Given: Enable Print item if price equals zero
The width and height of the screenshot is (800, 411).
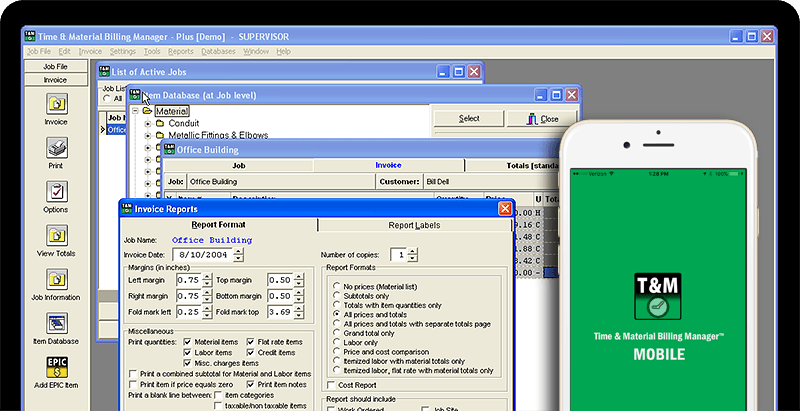Looking at the screenshot, I should (133, 385).
